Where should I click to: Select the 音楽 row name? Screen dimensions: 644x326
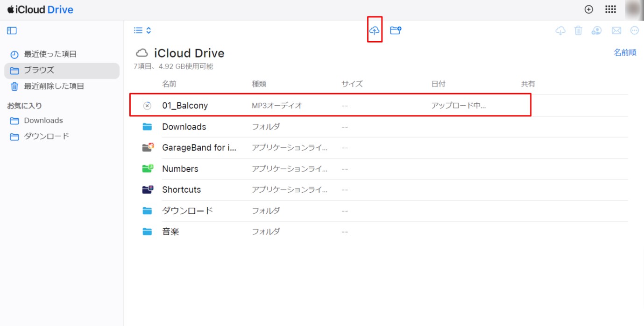pos(170,232)
